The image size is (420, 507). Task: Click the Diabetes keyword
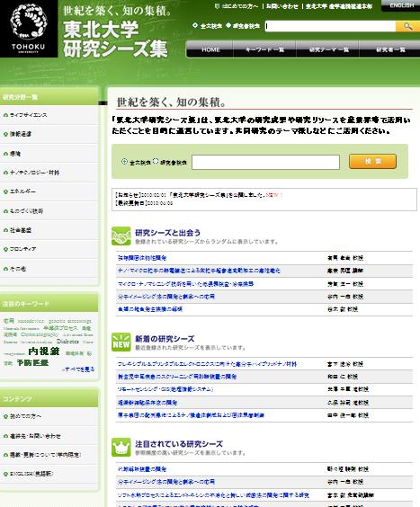(x=67, y=342)
